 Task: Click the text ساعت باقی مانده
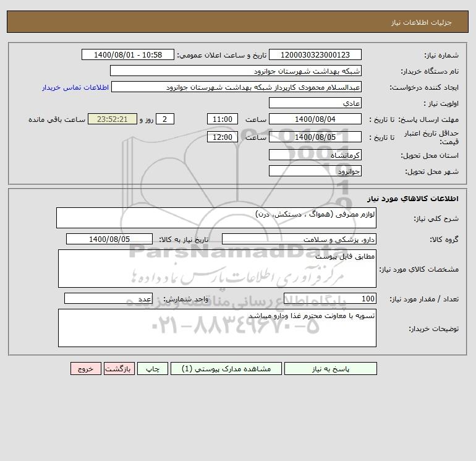pyautogui.click(x=57, y=119)
